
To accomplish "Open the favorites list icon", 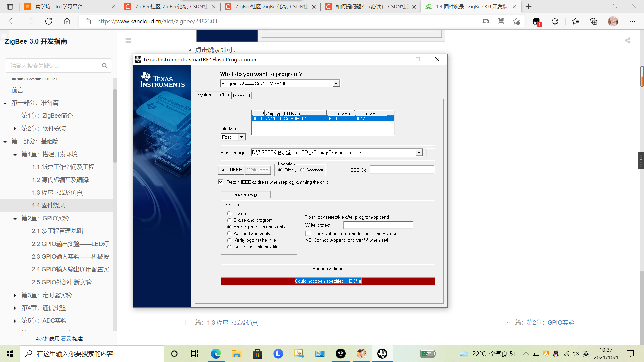I will point(575,21).
